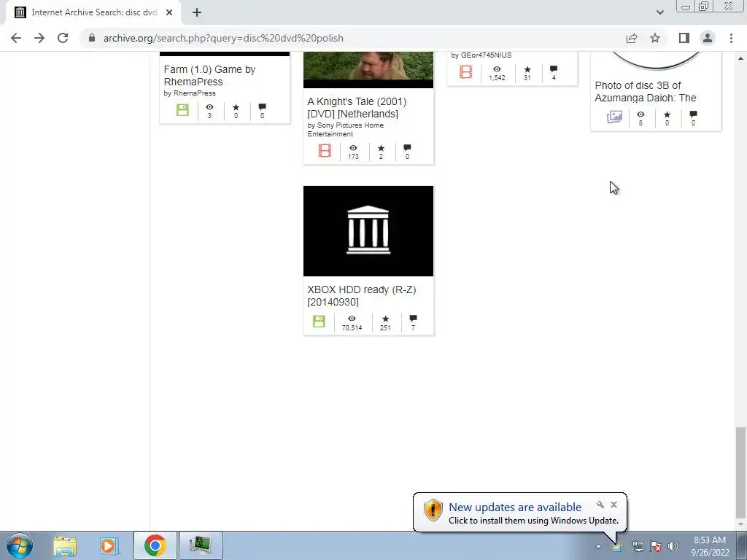Click the favorites star on Knight's Tale card
Image resolution: width=747 pixels, height=560 pixels.
[x=381, y=148]
